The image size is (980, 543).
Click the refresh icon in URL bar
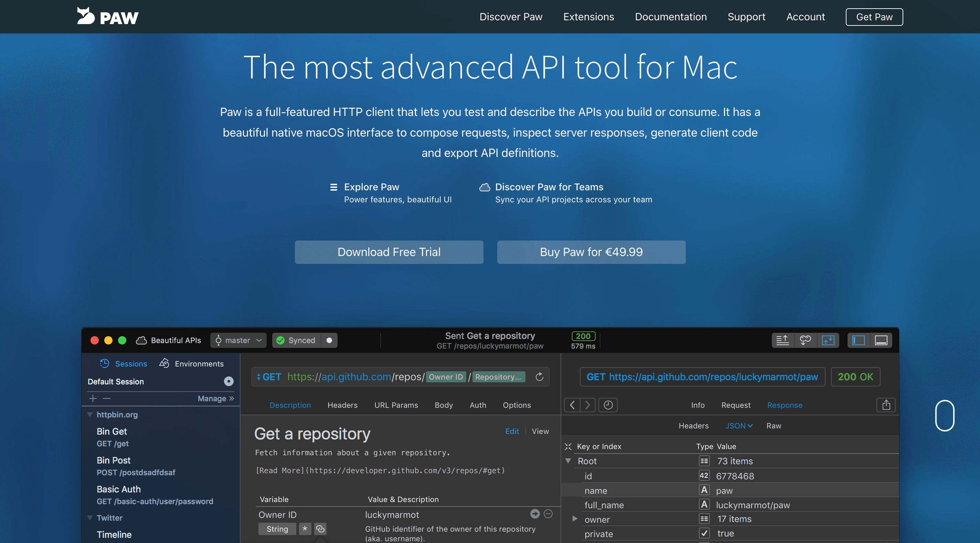pos(539,377)
